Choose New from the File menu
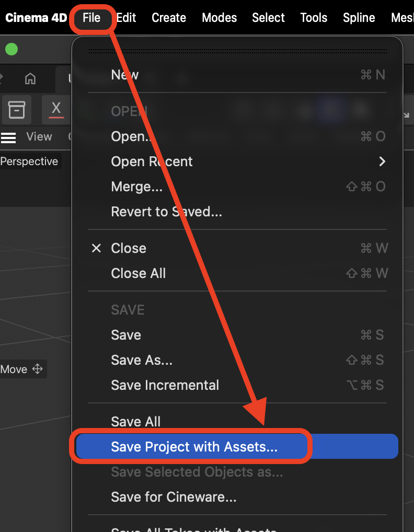 237,75
